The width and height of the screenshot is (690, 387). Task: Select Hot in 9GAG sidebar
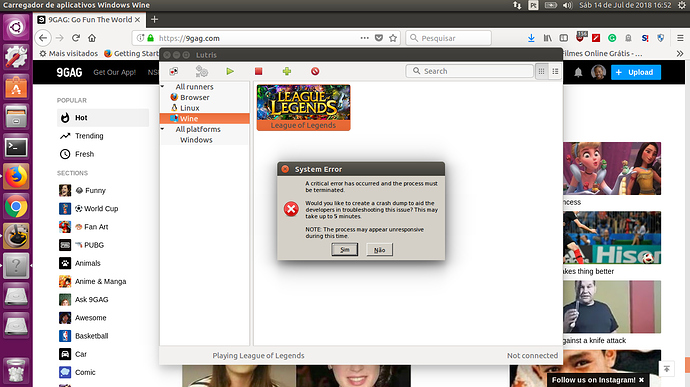(103, 118)
